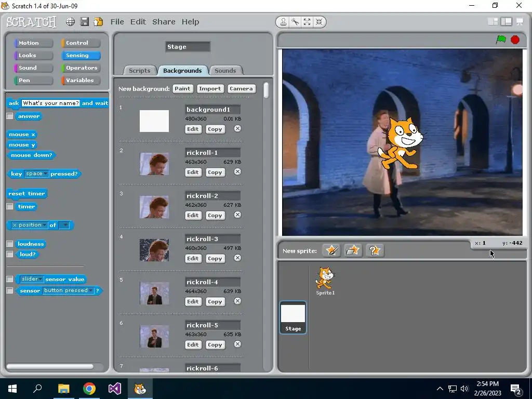Delete rickroll-1 with its X icon
The height and width of the screenshot is (399, 532).
pyautogui.click(x=237, y=171)
